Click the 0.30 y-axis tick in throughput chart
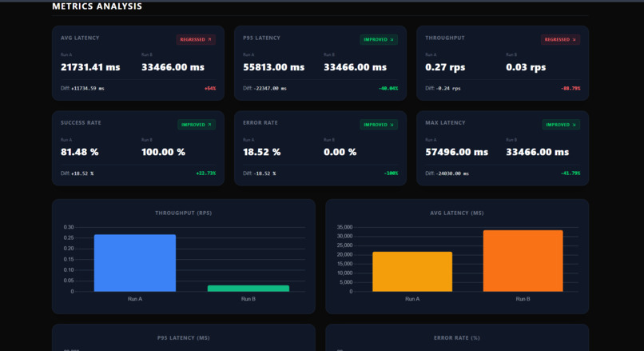The image size is (644, 351). pyautogui.click(x=69, y=227)
